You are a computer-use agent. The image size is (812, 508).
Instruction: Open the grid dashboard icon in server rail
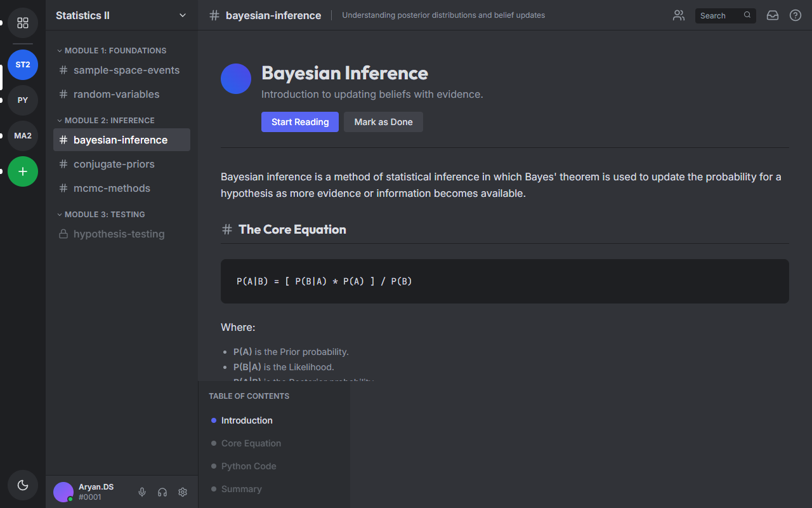pyautogui.click(x=23, y=23)
